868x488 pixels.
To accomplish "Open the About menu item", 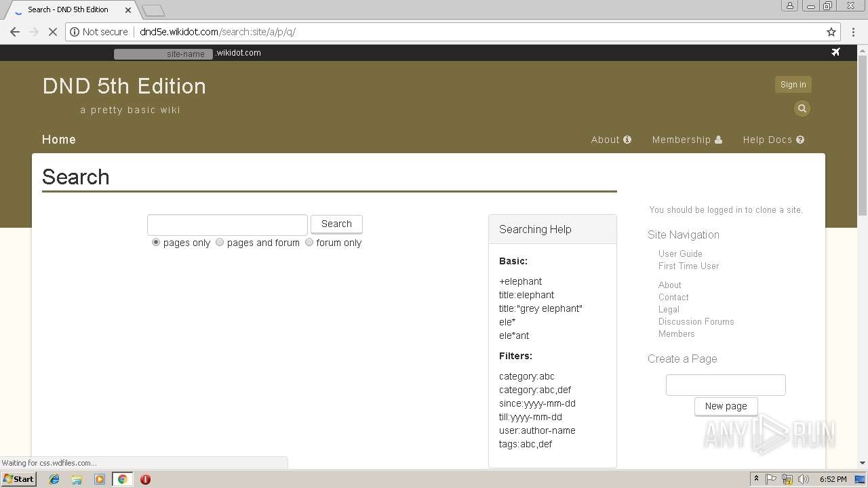I will [x=611, y=140].
